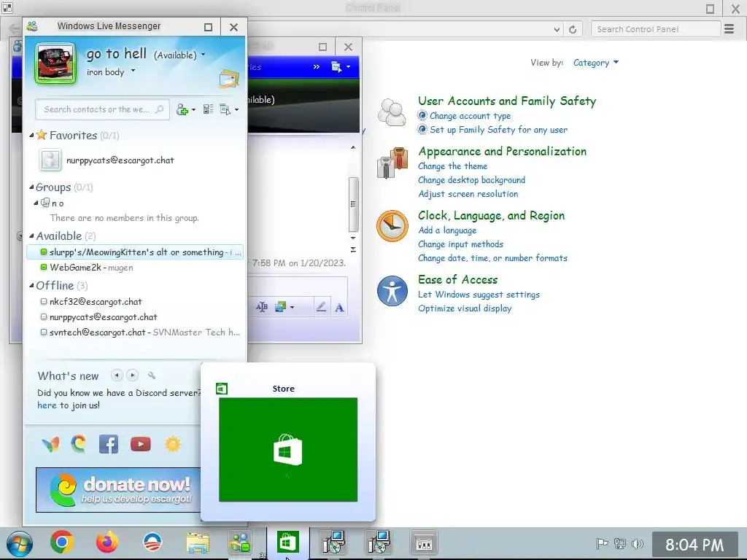Click the Clock, Language, and Region clock icon

point(392,226)
